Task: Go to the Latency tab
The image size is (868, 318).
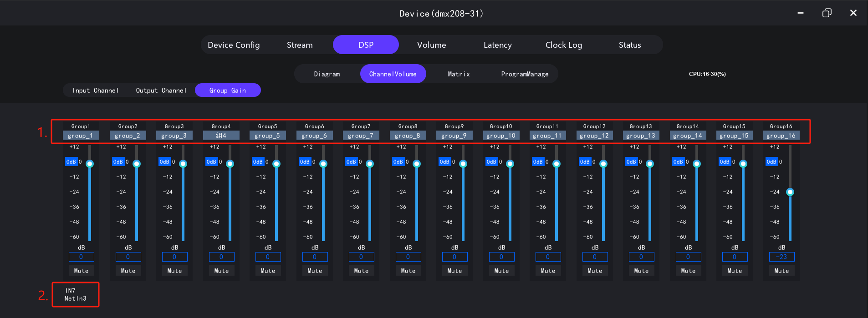Action: coord(497,45)
